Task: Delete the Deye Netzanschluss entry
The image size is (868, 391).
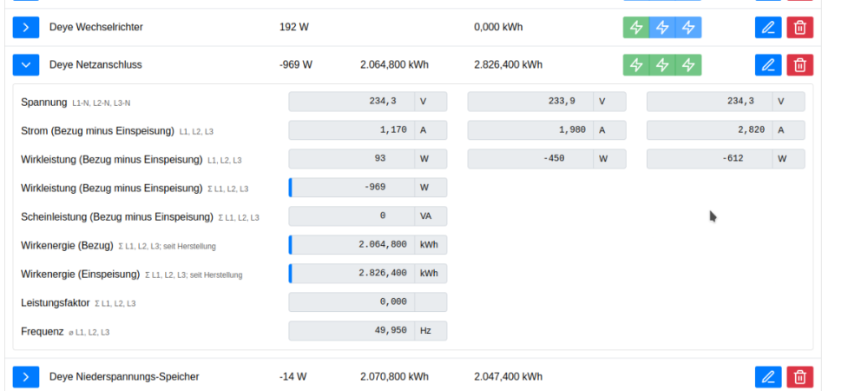Action: pos(800,65)
